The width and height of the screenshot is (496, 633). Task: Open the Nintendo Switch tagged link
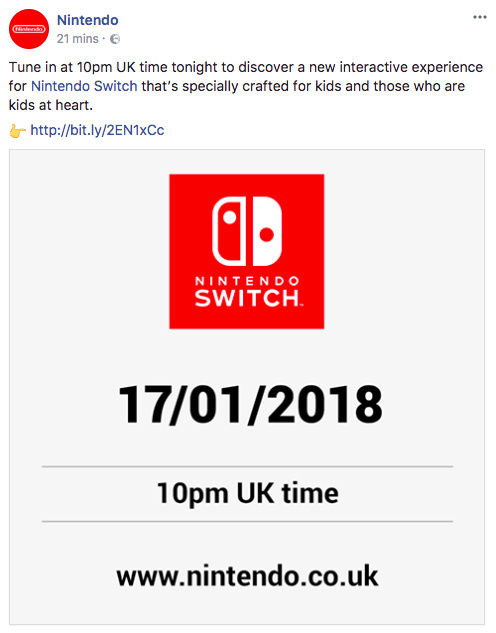(x=84, y=86)
